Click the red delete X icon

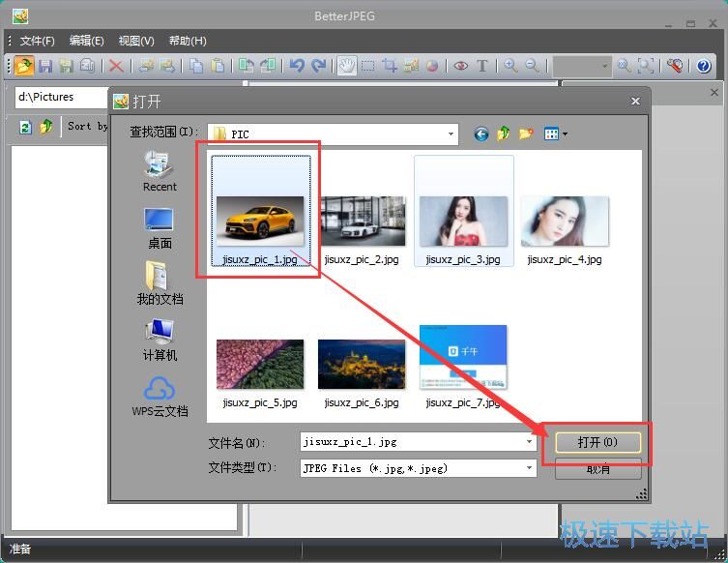(x=116, y=66)
